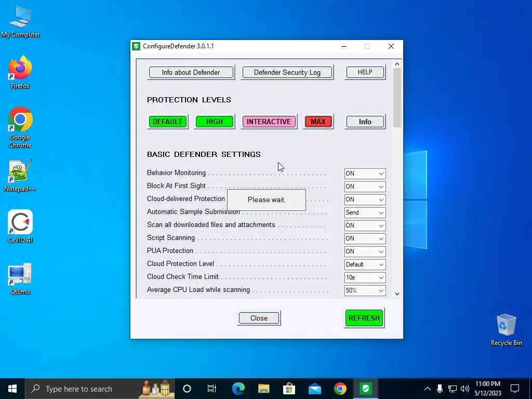
Task: Open Scan all downloaded files dropdown
Action: 365,225
